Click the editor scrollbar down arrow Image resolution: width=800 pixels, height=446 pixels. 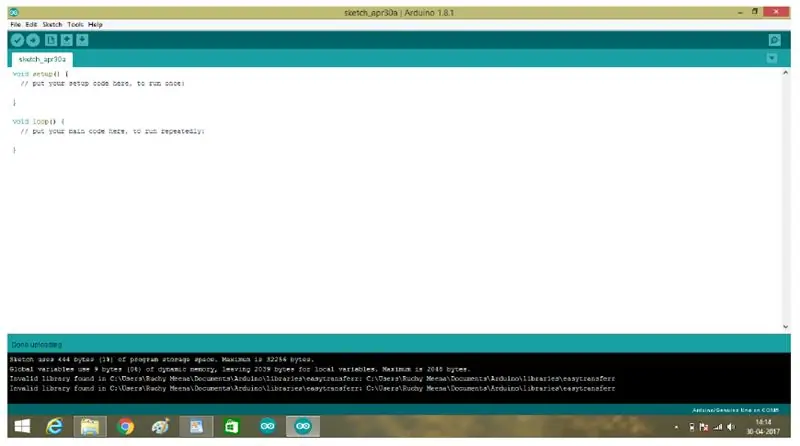(786, 327)
